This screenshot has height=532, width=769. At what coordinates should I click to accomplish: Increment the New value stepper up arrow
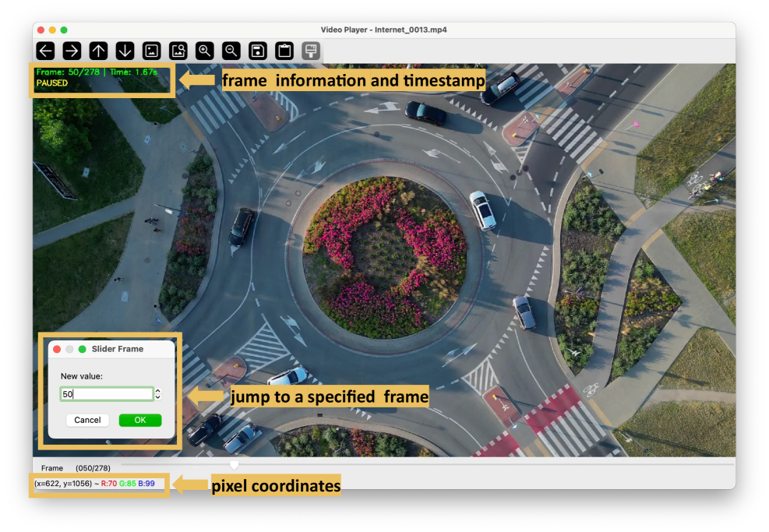158,391
